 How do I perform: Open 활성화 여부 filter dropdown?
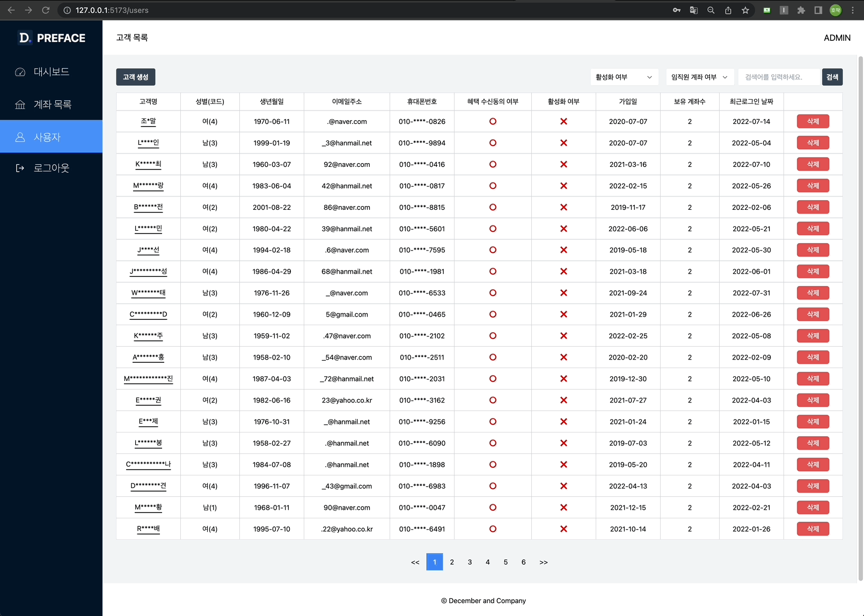pyautogui.click(x=624, y=77)
